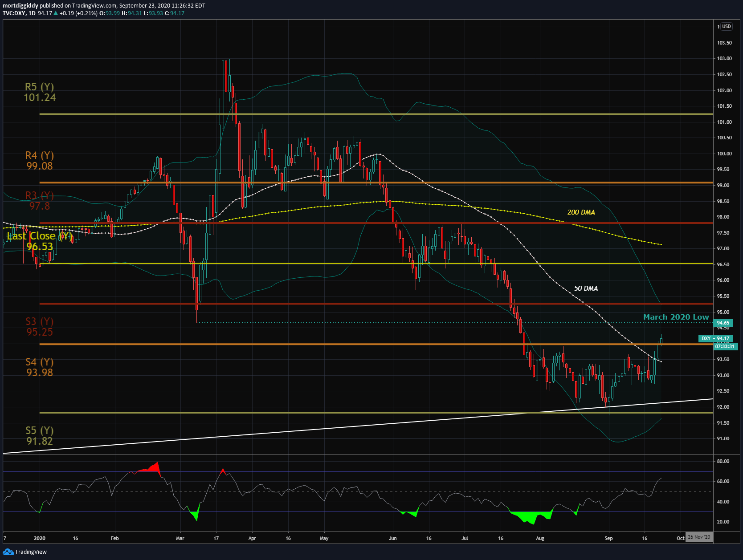743x560 pixels.
Task: Click the +0.19 (+0.21%) change value
Action: [78, 13]
